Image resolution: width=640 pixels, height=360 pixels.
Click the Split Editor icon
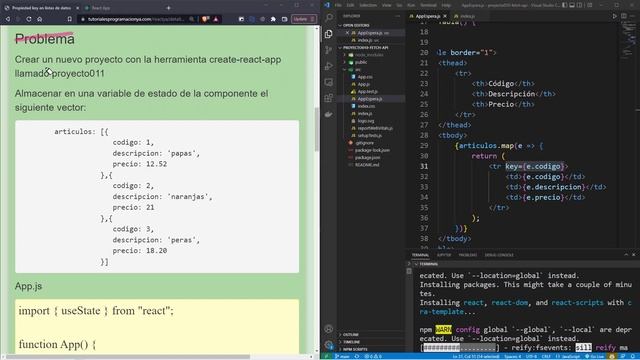[624, 16]
